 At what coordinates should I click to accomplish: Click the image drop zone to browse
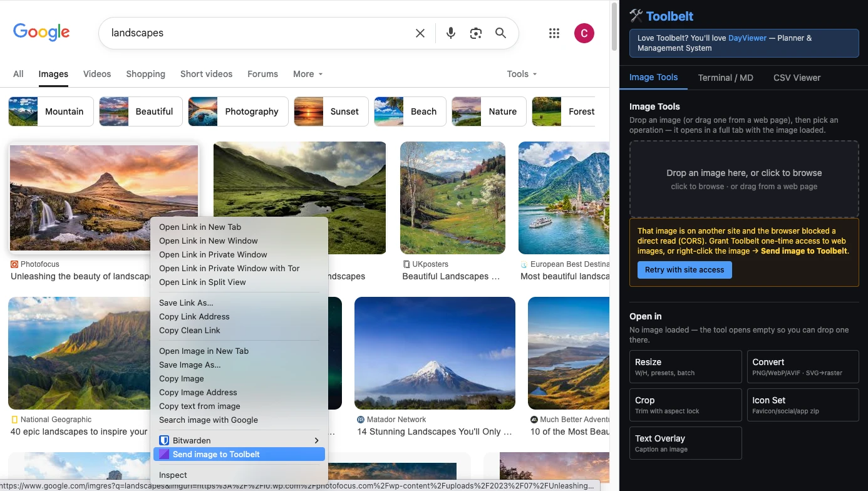point(744,179)
